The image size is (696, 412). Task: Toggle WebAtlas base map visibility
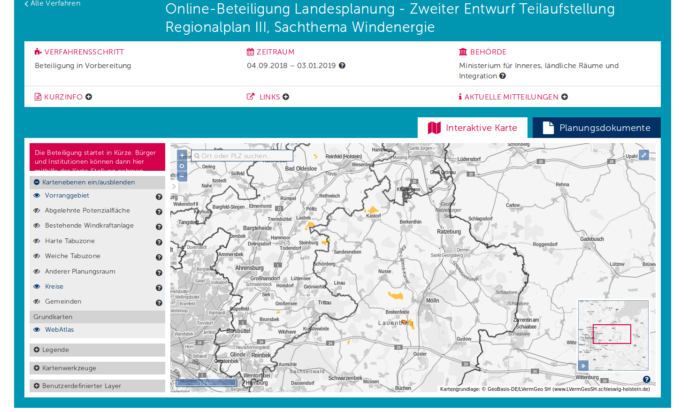[37, 330]
